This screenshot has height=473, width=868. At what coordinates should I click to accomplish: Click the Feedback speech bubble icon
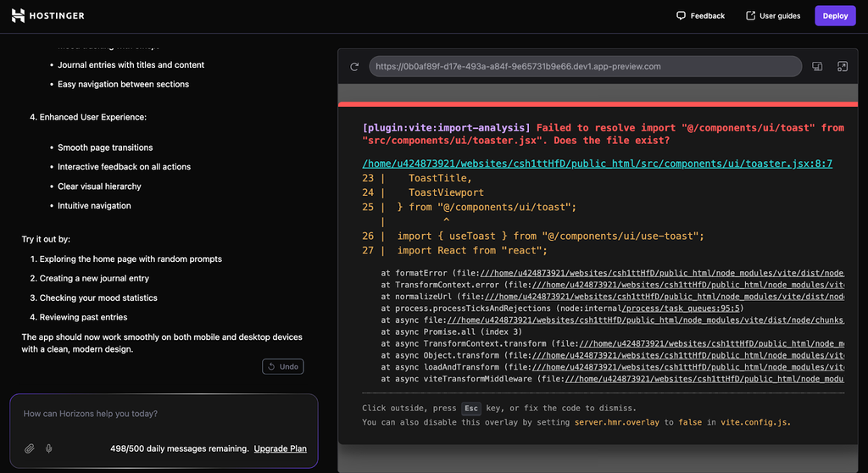point(681,15)
